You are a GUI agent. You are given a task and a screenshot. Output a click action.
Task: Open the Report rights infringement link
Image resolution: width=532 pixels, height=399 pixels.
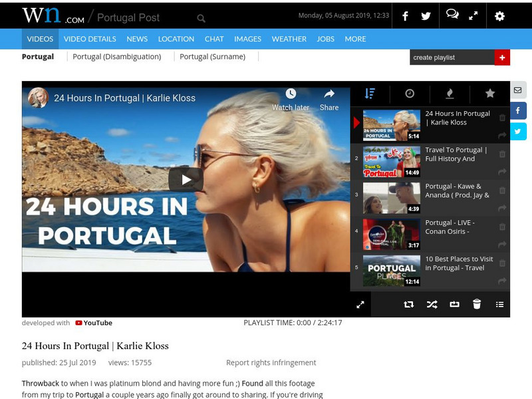point(271,362)
